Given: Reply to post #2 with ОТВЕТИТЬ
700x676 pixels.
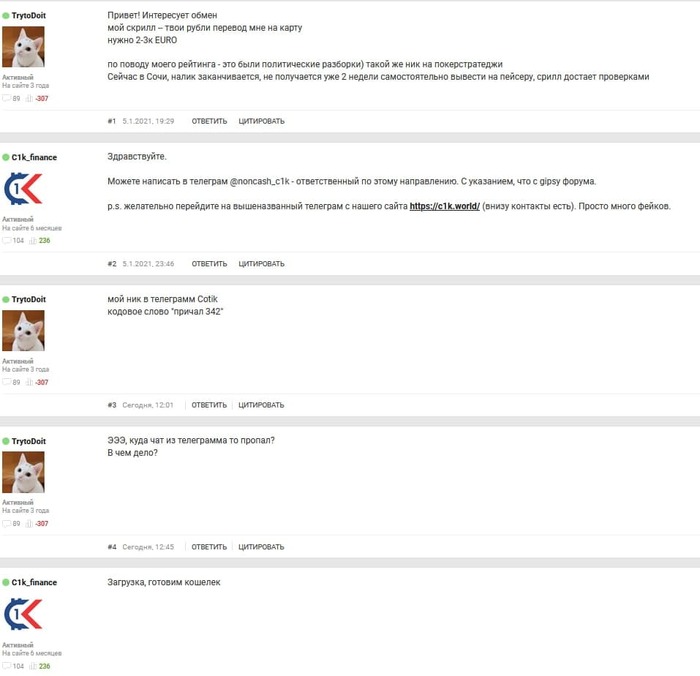Looking at the screenshot, I should tap(209, 264).
